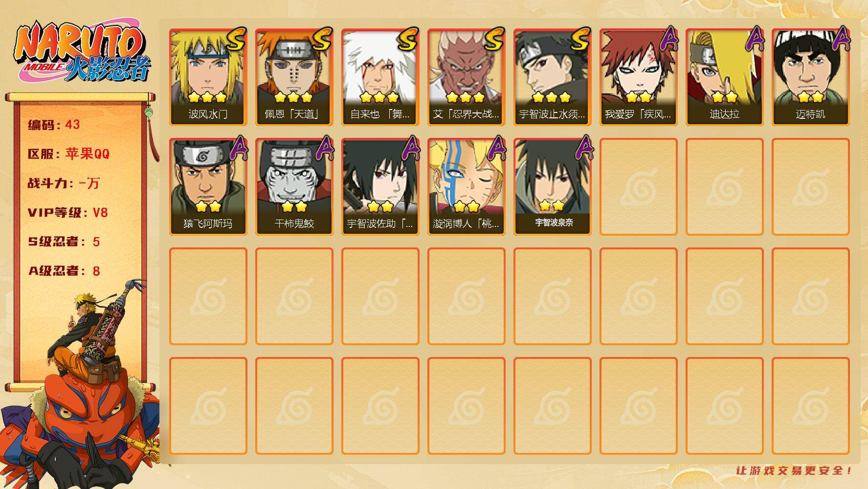Choose the 自来也 white-haired ninja card
The image size is (868, 489).
(380, 77)
